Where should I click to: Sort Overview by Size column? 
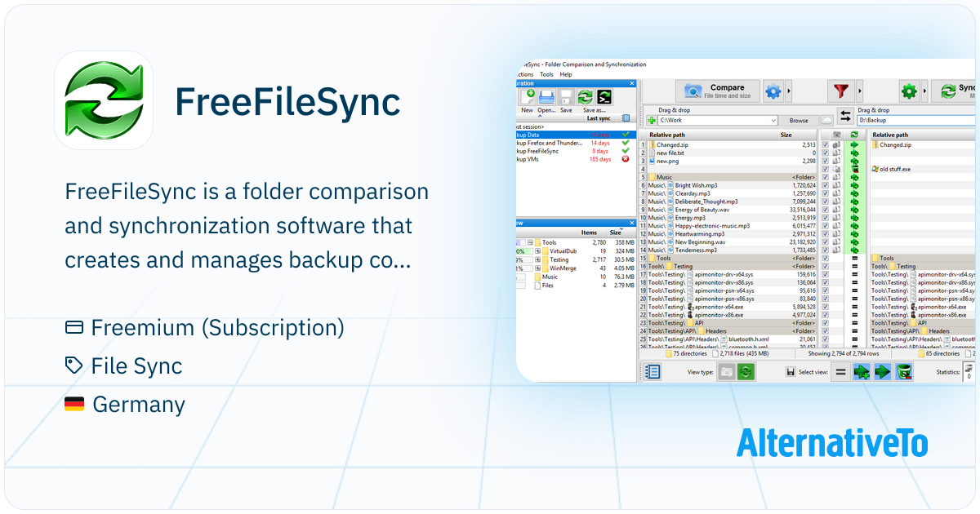pos(615,233)
